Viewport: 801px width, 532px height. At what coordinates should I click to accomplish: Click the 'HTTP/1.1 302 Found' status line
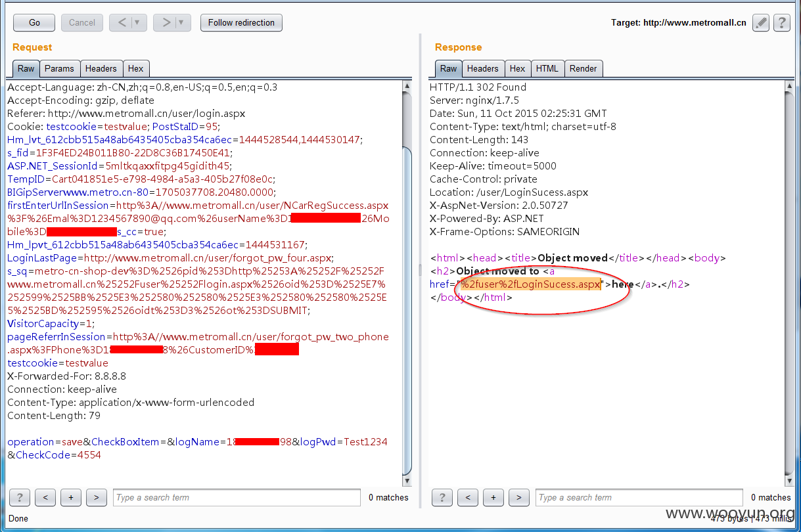coord(478,87)
